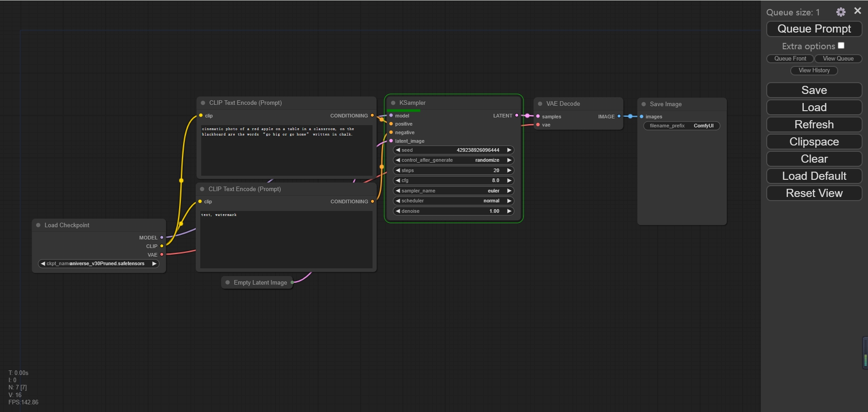Viewport: 868px width, 412px height.
Task: Select next checkpoint with right arrow
Action: click(x=154, y=264)
